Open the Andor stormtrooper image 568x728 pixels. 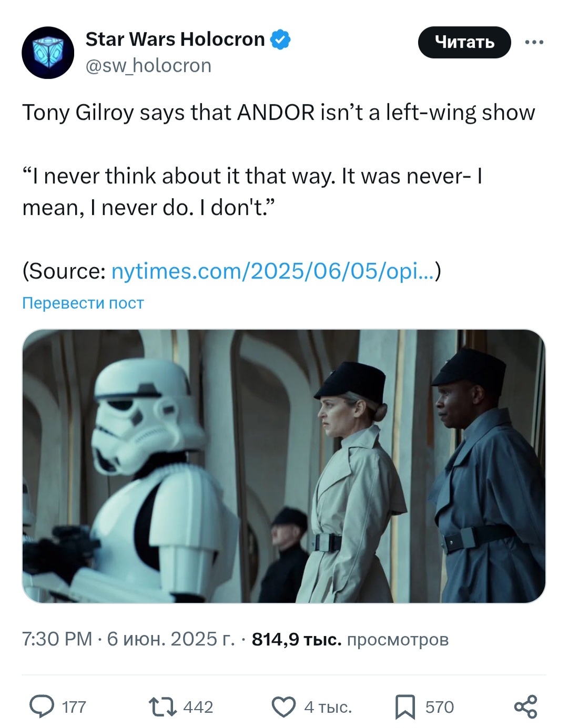[x=284, y=466]
